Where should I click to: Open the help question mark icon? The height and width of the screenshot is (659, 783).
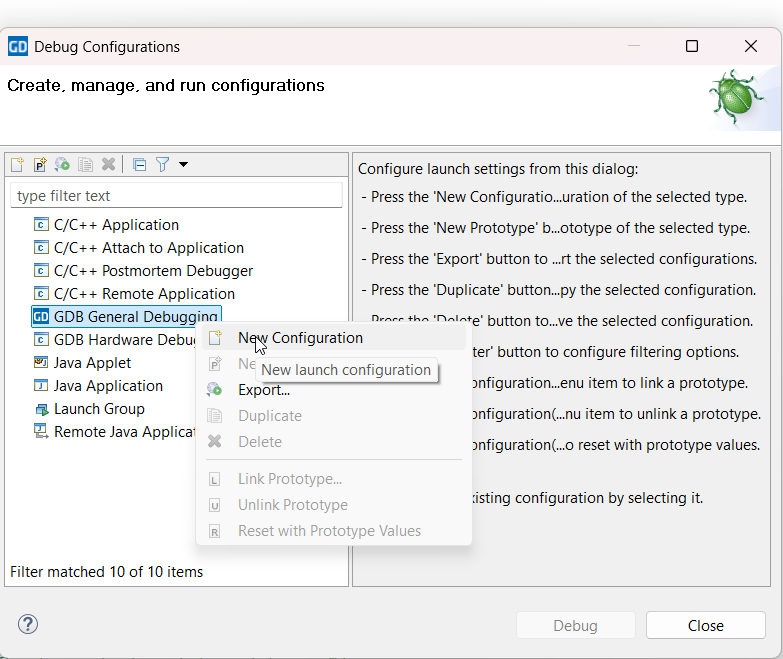tap(27, 625)
